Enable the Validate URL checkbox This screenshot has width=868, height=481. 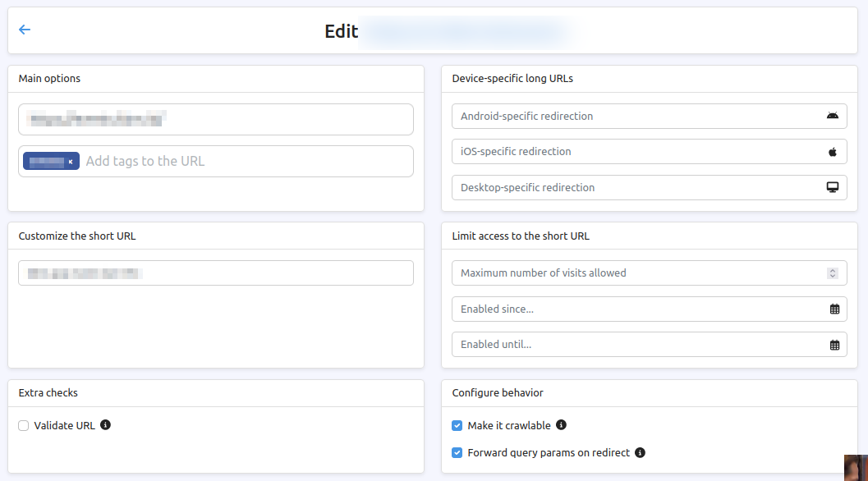point(23,425)
